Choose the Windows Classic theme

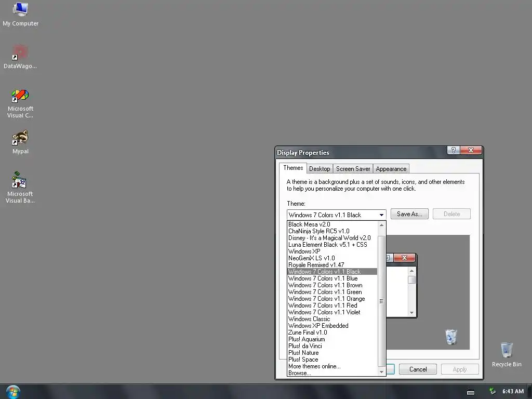[332, 319]
